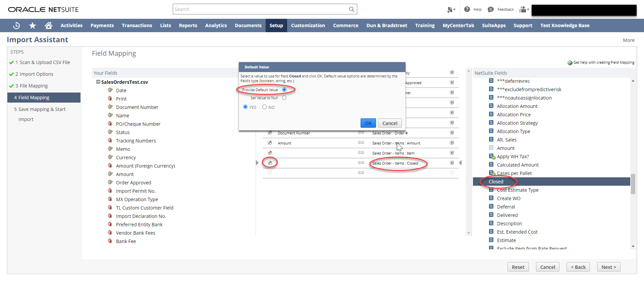Screen dimensions: 644x295
Task: Open the shortcuts star icon
Action: point(33,25)
